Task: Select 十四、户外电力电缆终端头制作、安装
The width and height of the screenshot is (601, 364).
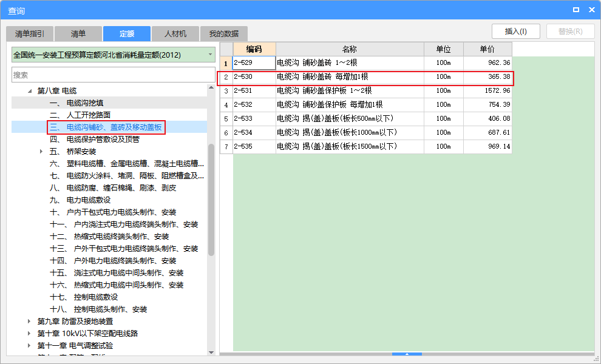Action: [113, 260]
